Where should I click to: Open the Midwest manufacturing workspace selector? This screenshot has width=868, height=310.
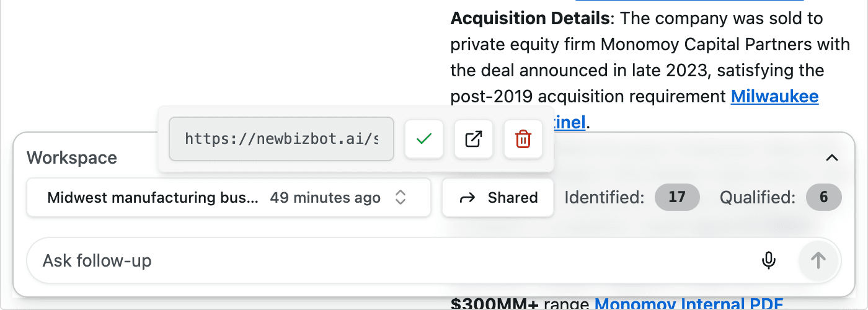pyautogui.click(x=153, y=198)
